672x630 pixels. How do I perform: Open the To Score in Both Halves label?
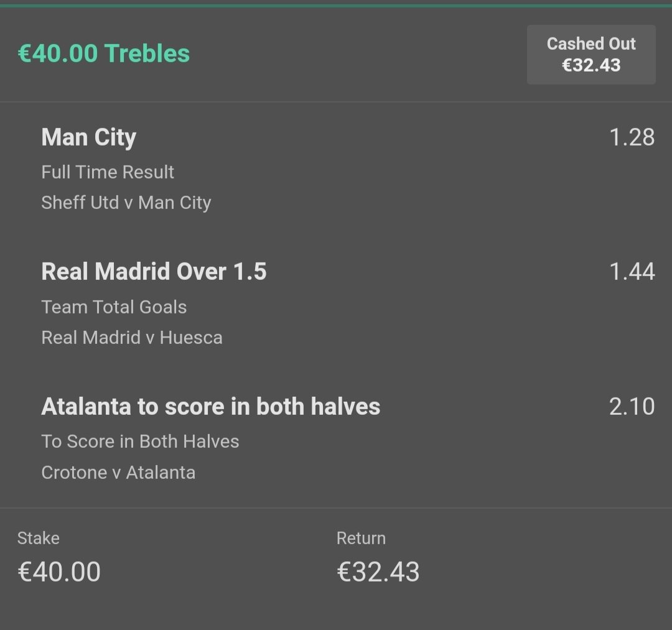[140, 442]
